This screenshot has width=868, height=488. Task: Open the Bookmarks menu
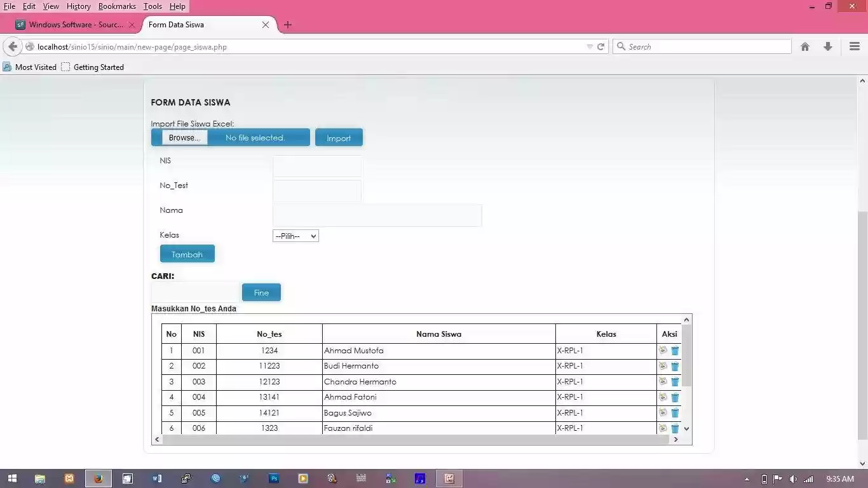pyautogui.click(x=117, y=6)
